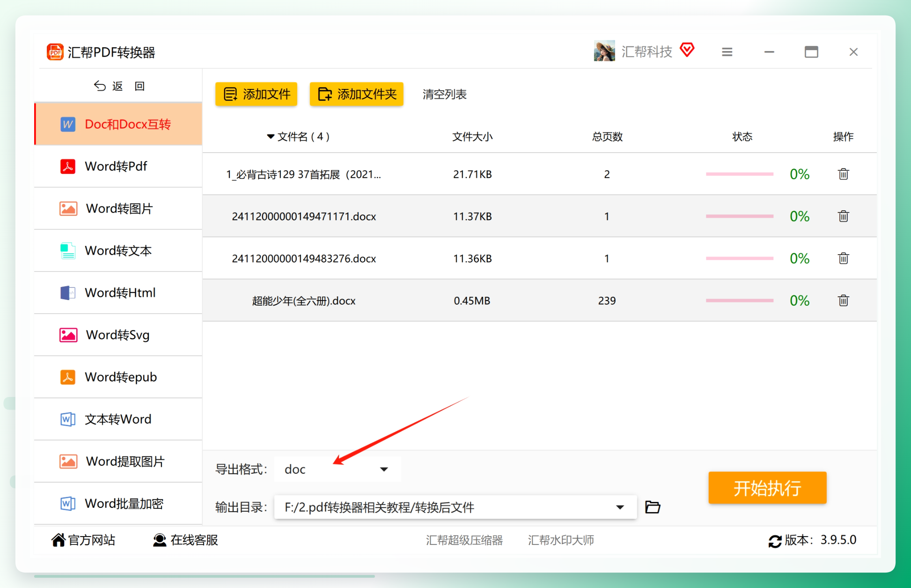Click the 文件大小 column header
Image resolution: width=911 pixels, height=588 pixels.
coord(472,137)
